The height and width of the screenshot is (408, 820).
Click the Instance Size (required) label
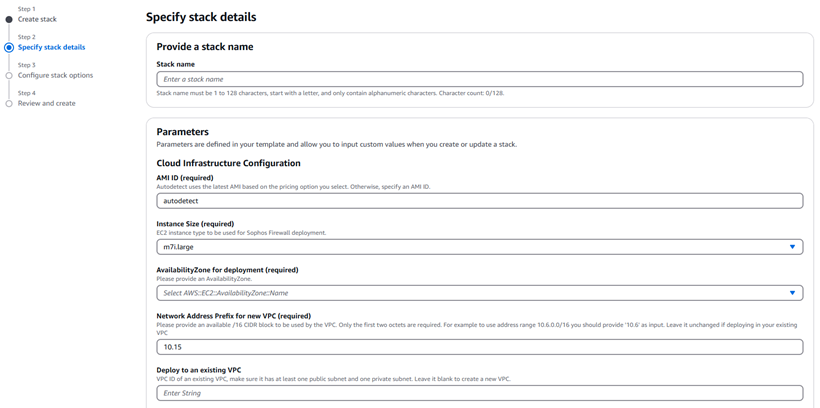click(195, 224)
